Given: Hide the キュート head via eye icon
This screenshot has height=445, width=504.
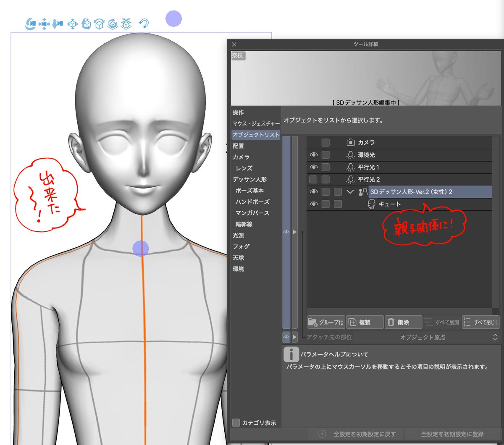Looking at the screenshot, I should point(313,204).
